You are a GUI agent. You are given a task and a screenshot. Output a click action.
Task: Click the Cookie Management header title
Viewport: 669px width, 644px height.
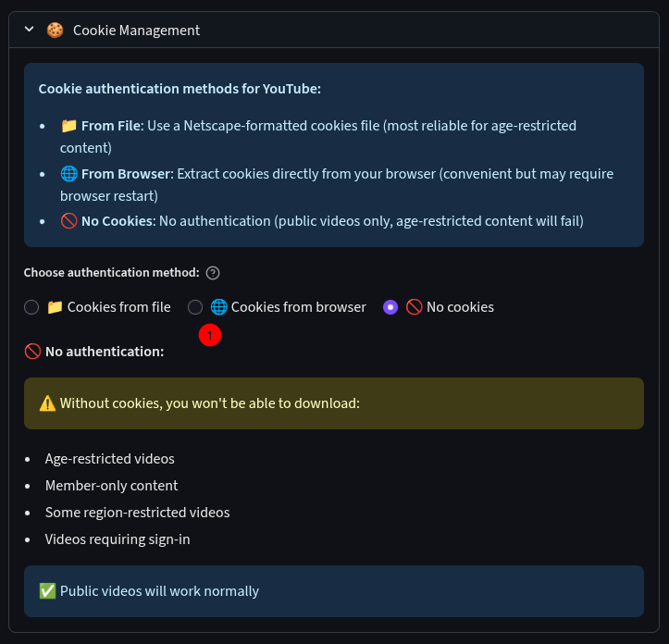point(137,31)
